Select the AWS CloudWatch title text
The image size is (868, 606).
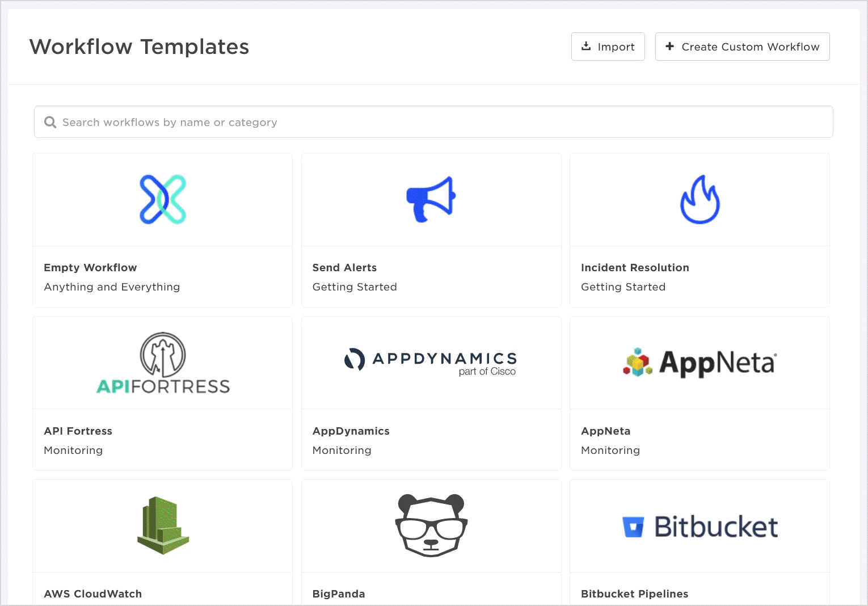92,594
